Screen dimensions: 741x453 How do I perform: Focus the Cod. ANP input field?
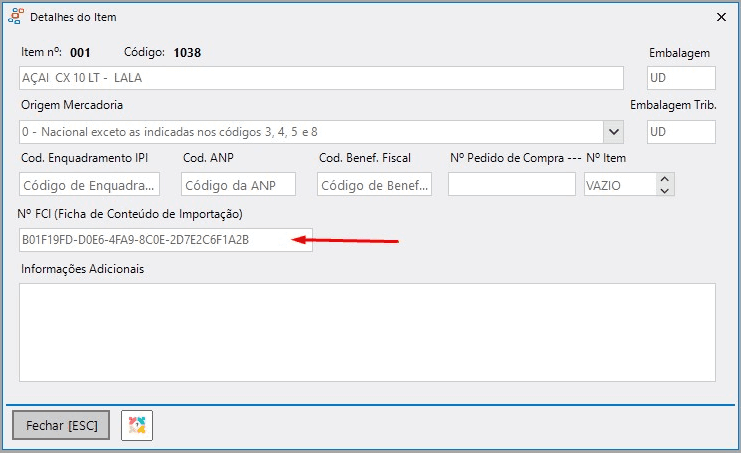point(238,185)
